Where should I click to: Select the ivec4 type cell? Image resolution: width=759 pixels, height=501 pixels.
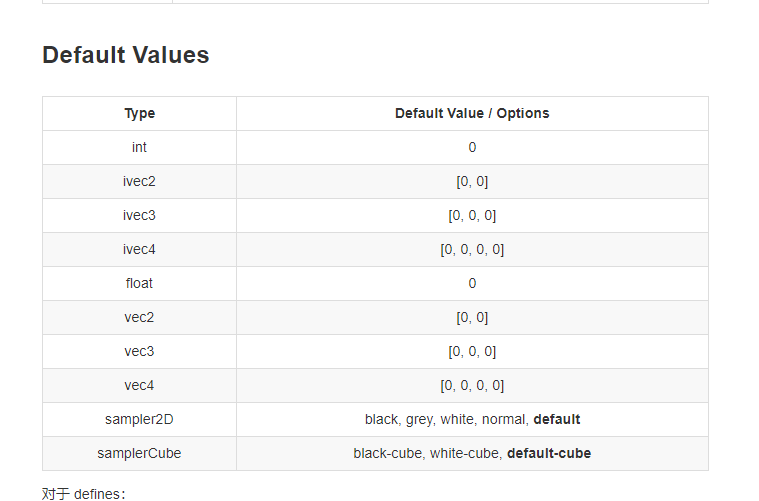139,249
